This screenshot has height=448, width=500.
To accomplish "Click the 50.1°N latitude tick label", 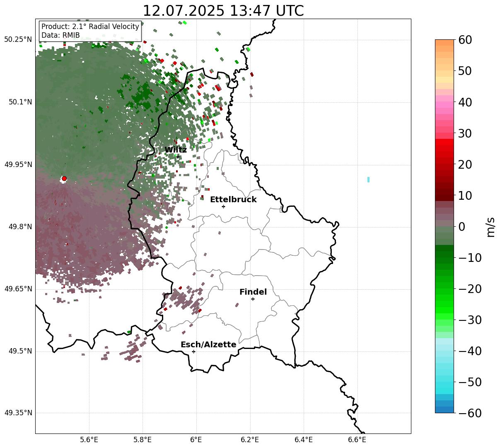I will pos(20,102).
